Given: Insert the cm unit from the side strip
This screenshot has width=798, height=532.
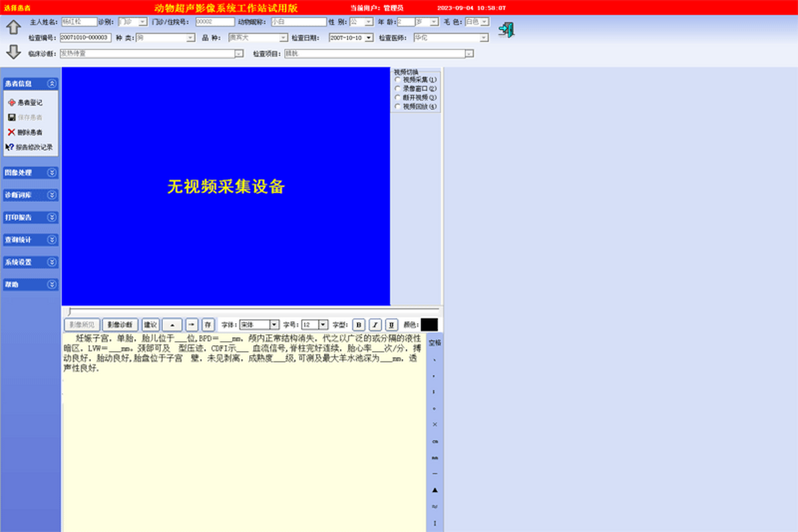Looking at the screenshot, I should click(435, 441).
